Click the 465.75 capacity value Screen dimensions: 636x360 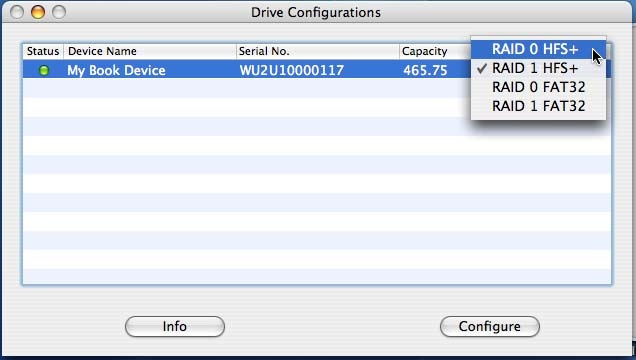(425, 71)
